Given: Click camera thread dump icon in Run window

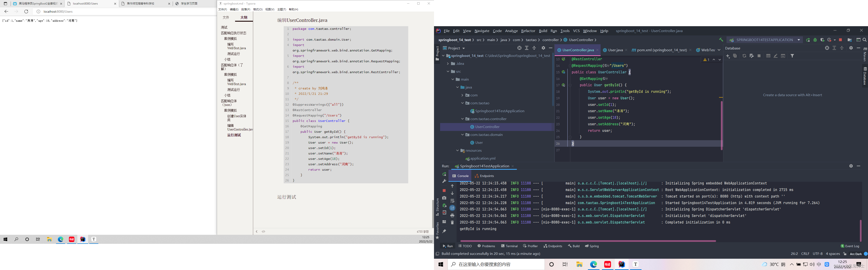Looking at the screenshot, I should (444, 198).
